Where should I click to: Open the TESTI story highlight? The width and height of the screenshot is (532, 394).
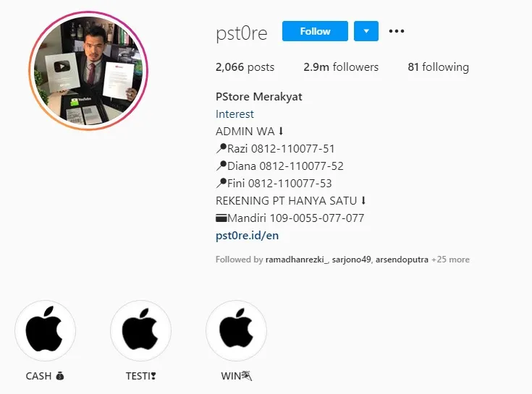[x=141, y=330]
